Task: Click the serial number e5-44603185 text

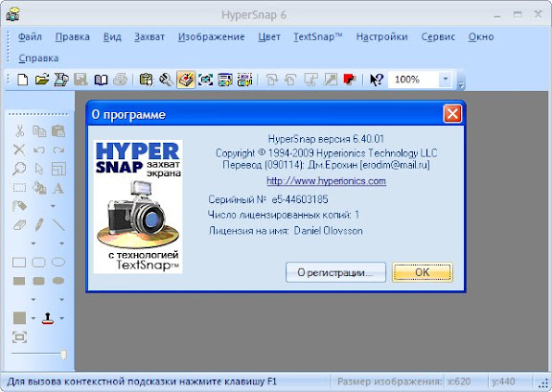Action: point(300,199)
